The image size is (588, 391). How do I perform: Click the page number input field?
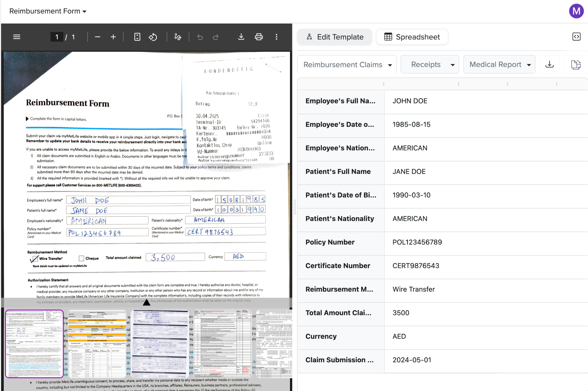(57, 37)
